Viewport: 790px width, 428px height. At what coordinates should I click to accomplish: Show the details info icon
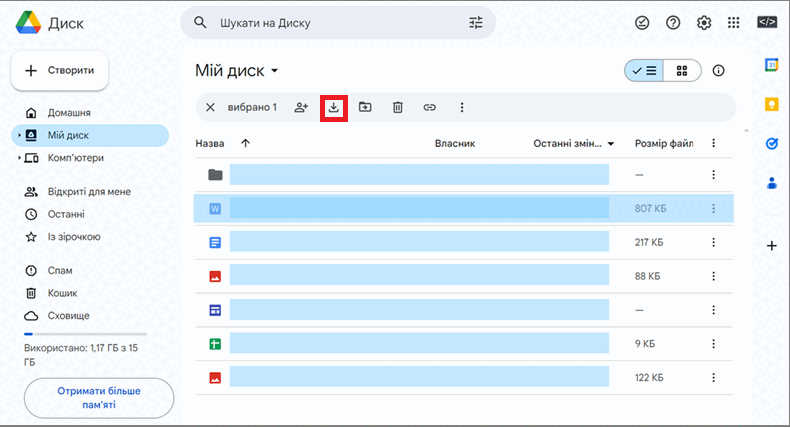tap(718, 71)
